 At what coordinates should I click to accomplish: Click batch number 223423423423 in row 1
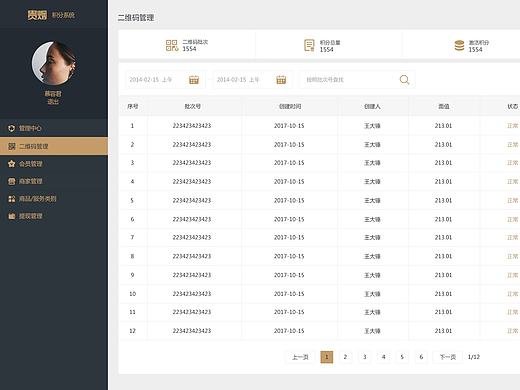[192, 126]
